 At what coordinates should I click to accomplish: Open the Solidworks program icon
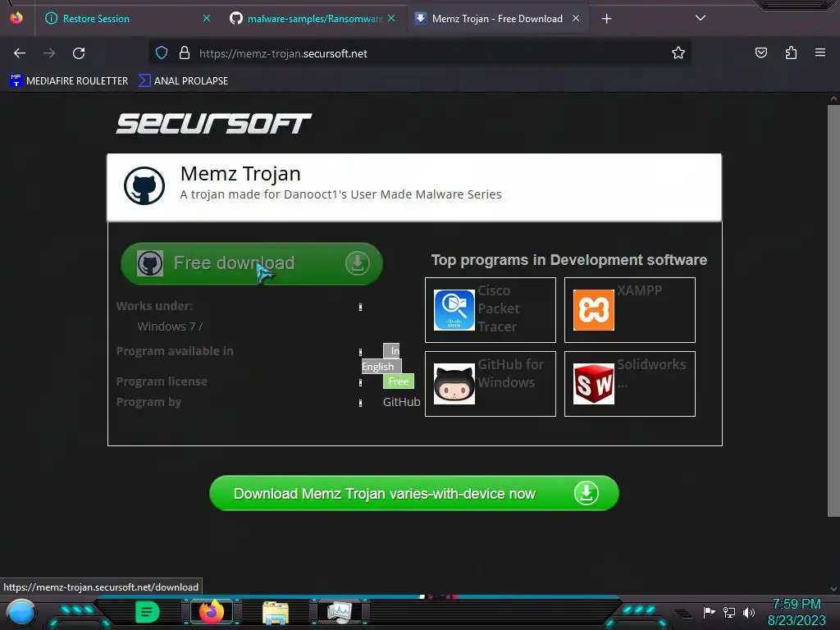(594, 384)
